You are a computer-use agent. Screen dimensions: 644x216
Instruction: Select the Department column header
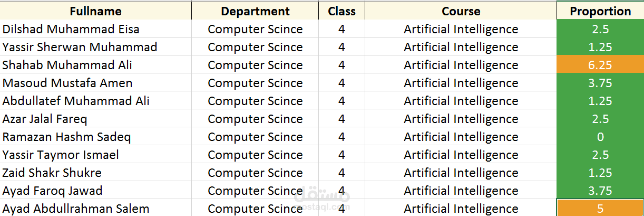pos(255,11)
